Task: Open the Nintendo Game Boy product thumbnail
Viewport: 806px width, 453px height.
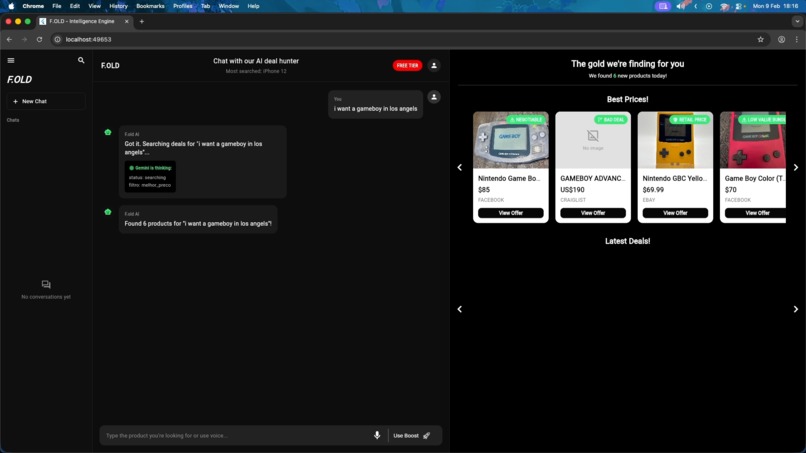Action: tap(510, 140)
